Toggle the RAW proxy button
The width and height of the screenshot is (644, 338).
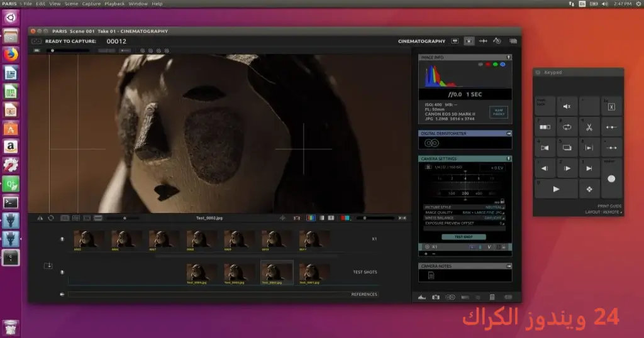pos(499,112)
